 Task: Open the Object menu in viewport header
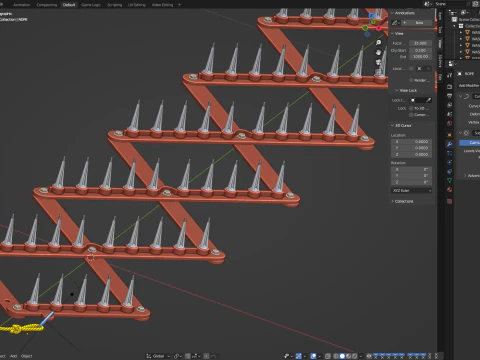tap(27, 356)
